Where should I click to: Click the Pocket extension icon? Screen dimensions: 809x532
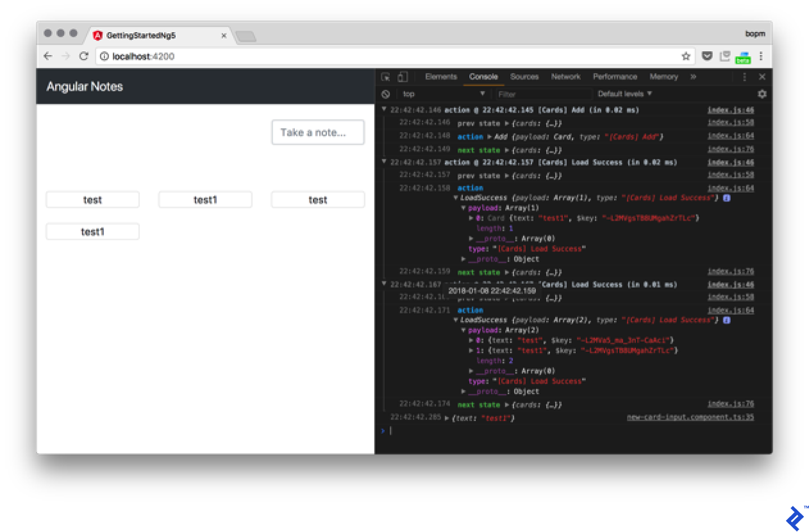click(x=707, y=56)
